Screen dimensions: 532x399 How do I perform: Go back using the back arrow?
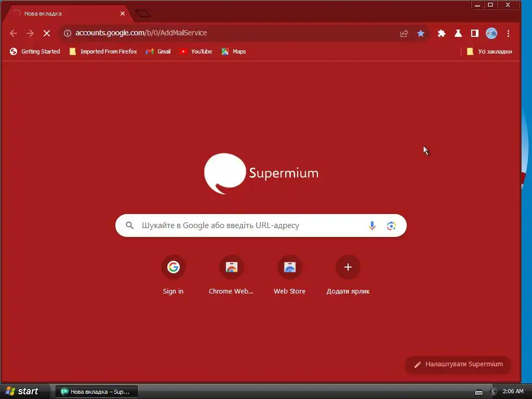(14, 33)
